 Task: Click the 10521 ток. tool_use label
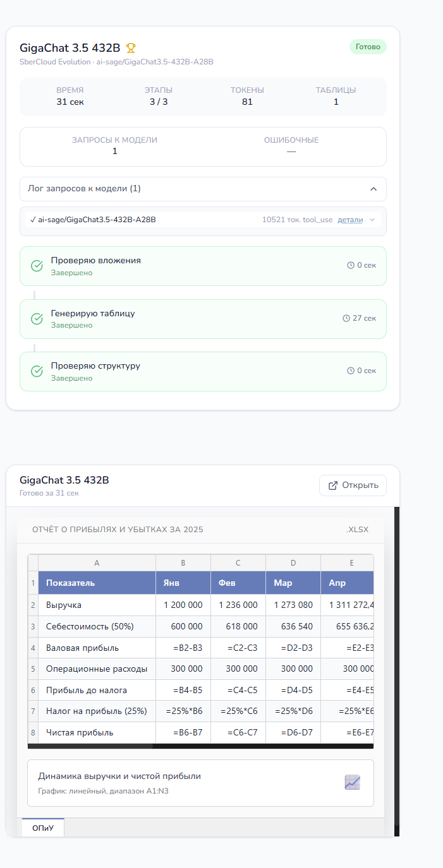click(297, 220)
